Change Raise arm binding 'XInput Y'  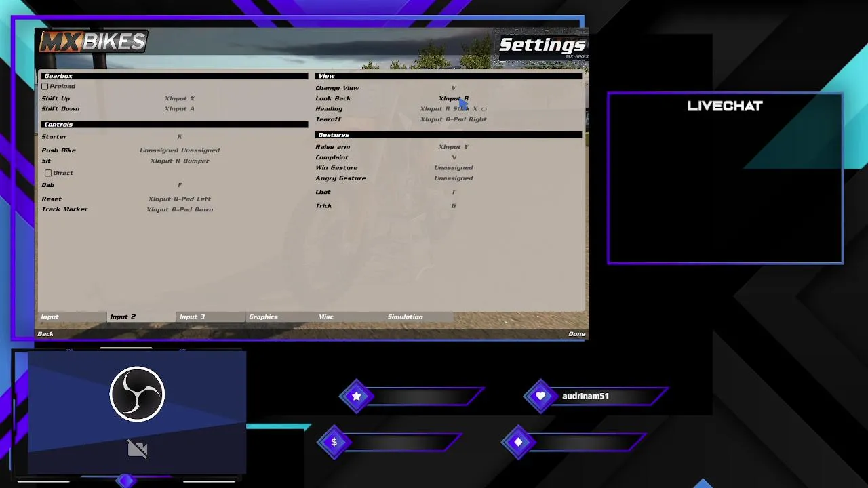tap(454, 147)
